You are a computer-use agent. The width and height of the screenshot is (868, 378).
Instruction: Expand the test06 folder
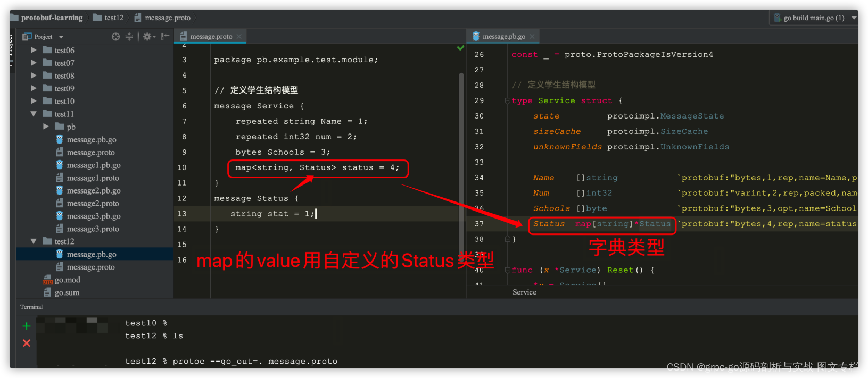point(34,50)
